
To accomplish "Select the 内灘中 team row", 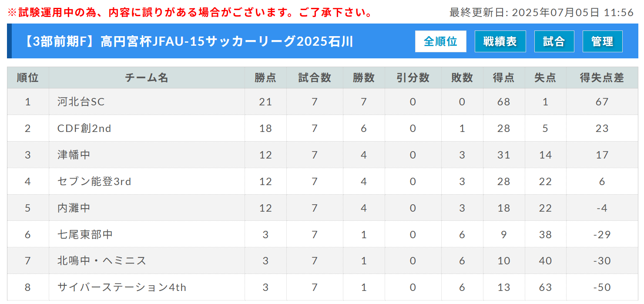I will click(322, 208).
